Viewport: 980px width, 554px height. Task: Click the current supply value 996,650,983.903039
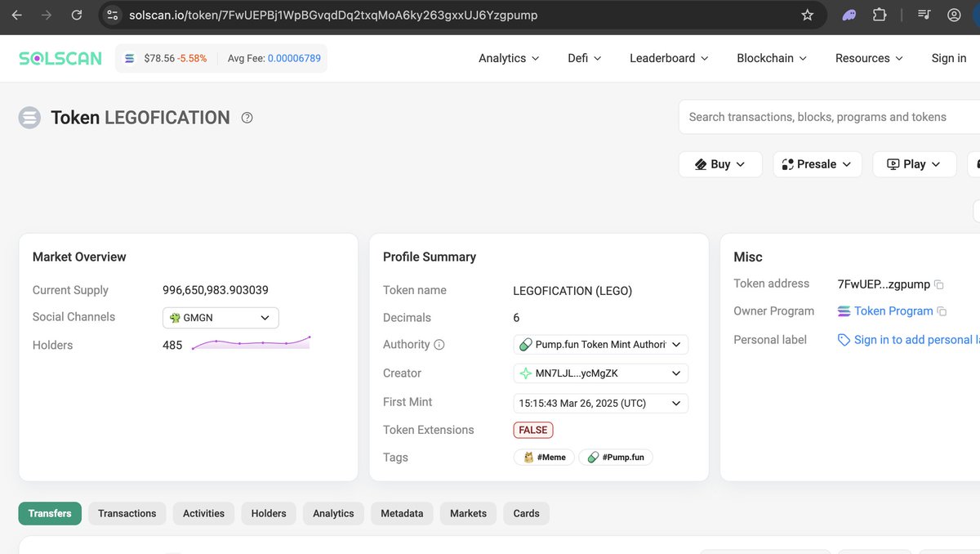coord(216,290)
